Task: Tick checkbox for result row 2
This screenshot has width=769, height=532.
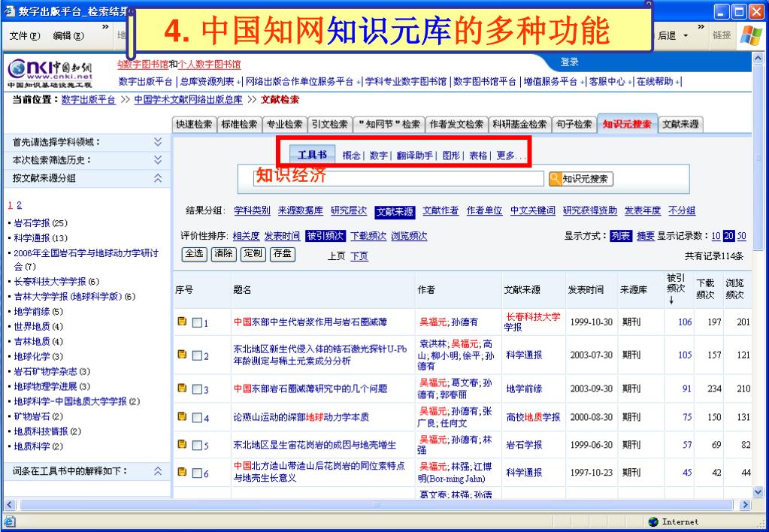Action: pos(197,355)
